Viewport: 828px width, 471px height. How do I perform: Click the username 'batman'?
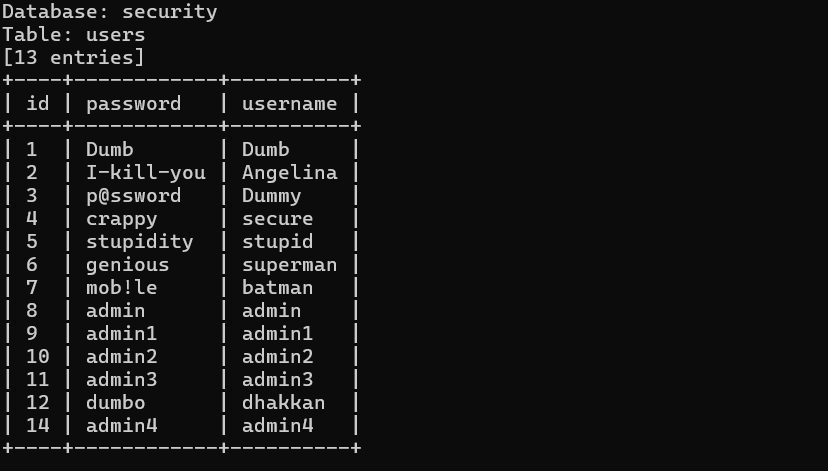pos(277,288)
